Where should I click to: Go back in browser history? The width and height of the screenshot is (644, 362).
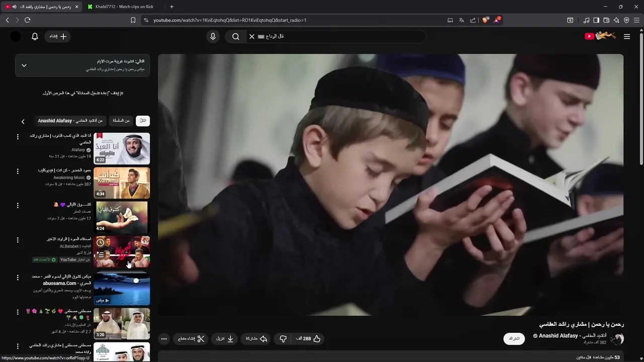(x=8, y=20)
